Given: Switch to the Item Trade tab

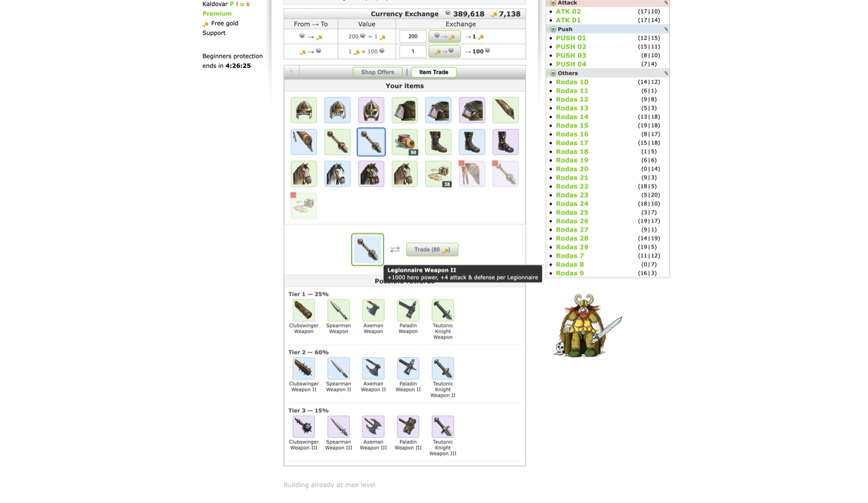Looking at the screenshot, I should [x=434, y=73].
